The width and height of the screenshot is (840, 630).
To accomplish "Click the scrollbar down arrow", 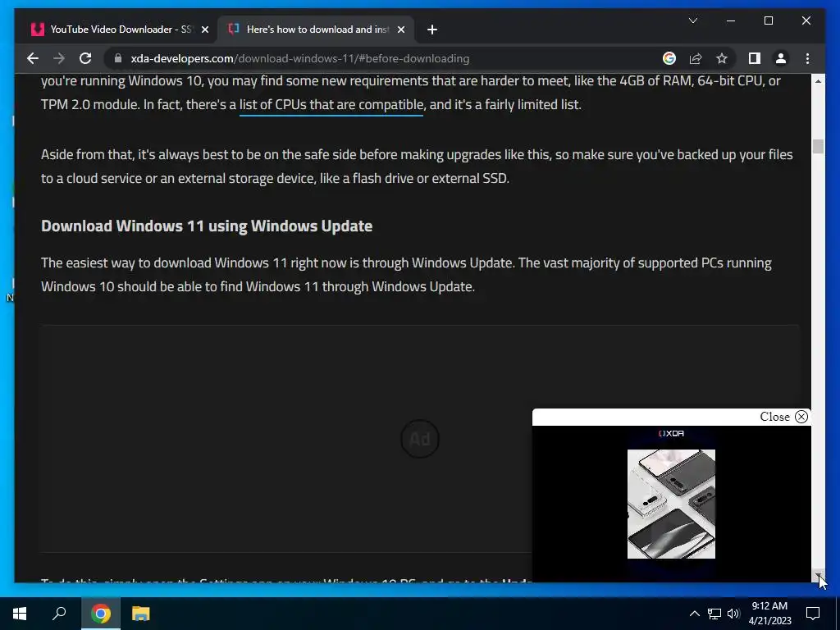I will pyautogui.click(x=818, y=576).
